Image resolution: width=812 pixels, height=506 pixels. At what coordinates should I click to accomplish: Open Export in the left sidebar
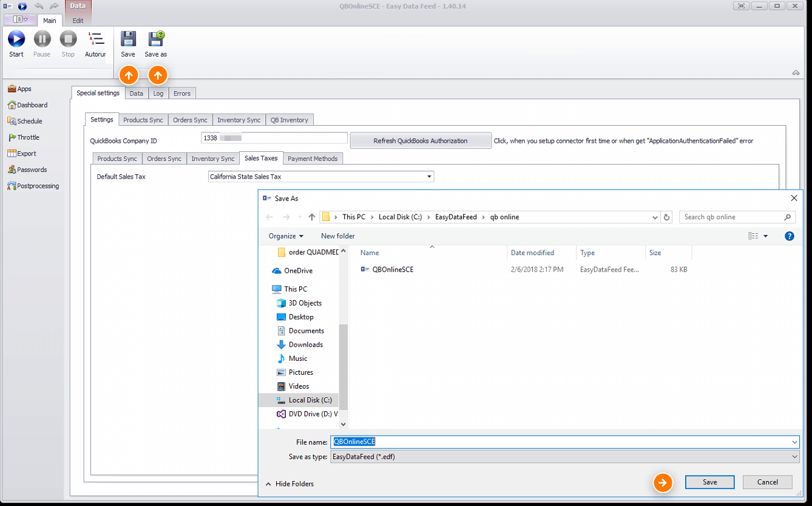[22, 154]
